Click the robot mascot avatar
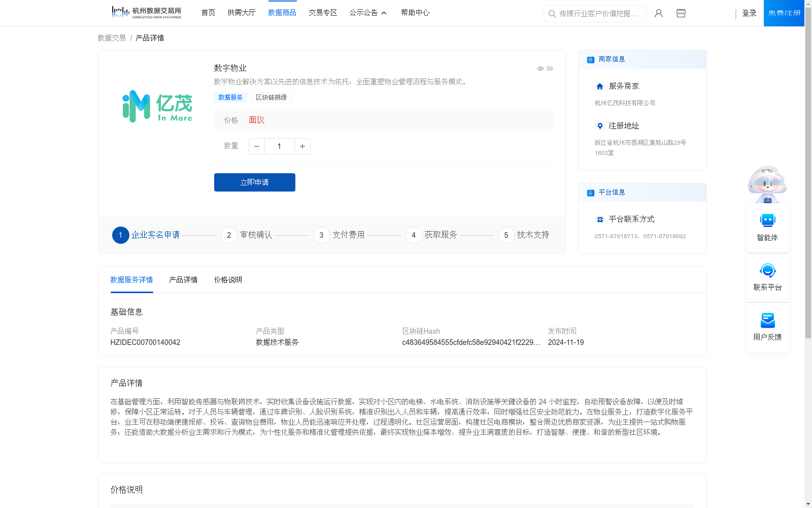 click(767, 184)
